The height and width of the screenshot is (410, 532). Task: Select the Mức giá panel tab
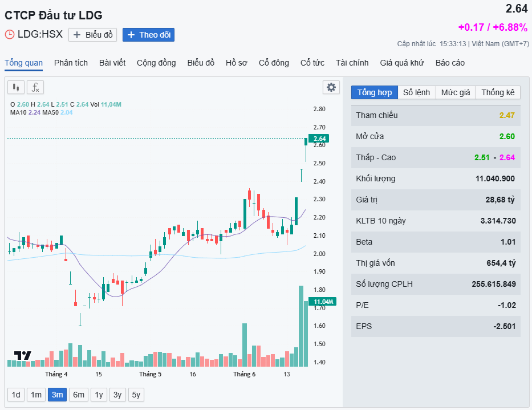pos(456,92)
